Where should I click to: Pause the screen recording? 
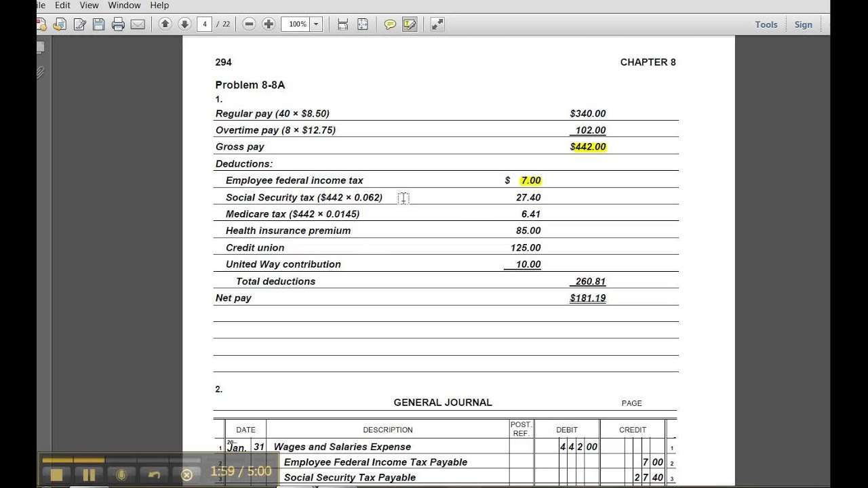click(x=89, y=475)
